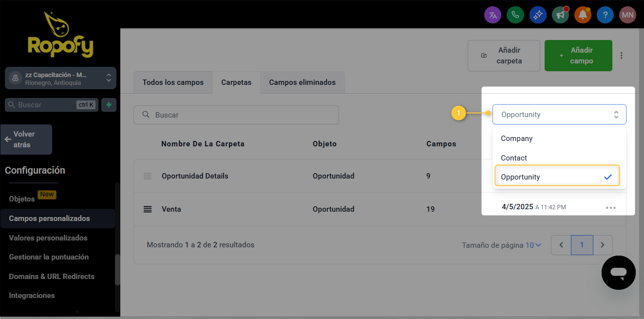Switch to Campos eliminados tab
The image size is (644, 319).
click(302, 82)
